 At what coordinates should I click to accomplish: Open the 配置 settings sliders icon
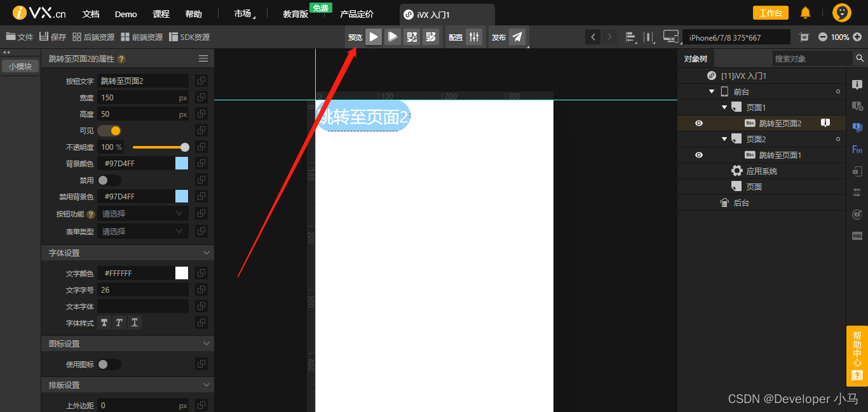point(474,37)
